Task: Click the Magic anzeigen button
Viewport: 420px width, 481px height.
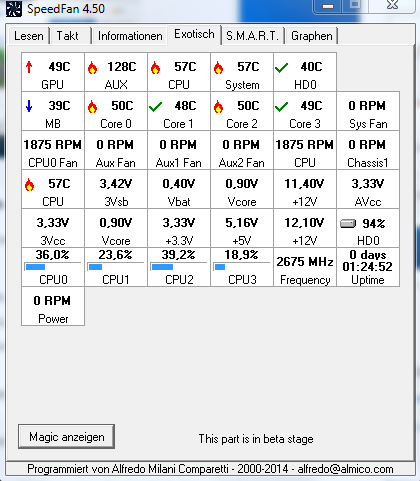Action: coord(67,437)
